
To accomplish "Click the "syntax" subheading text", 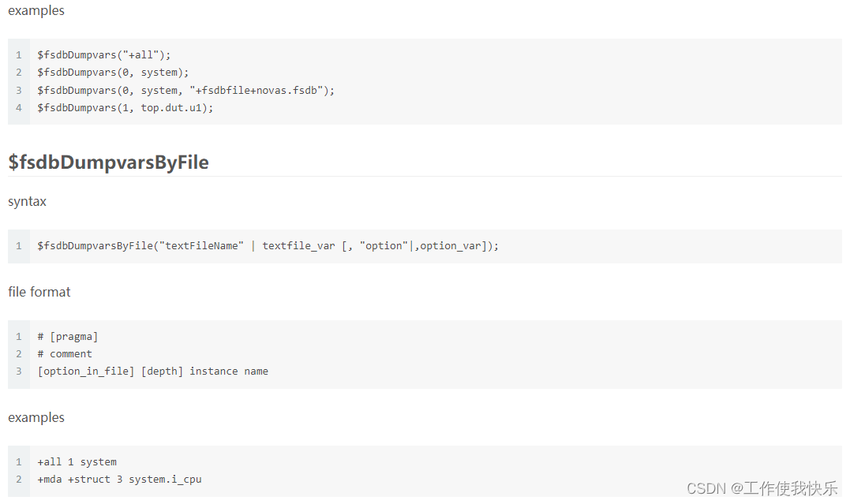I will click(x=27, y=202).
